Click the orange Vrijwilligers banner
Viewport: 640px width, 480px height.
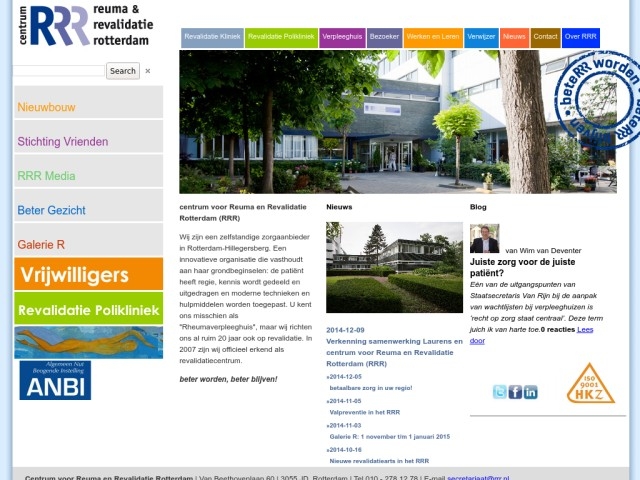pos(88,274)
